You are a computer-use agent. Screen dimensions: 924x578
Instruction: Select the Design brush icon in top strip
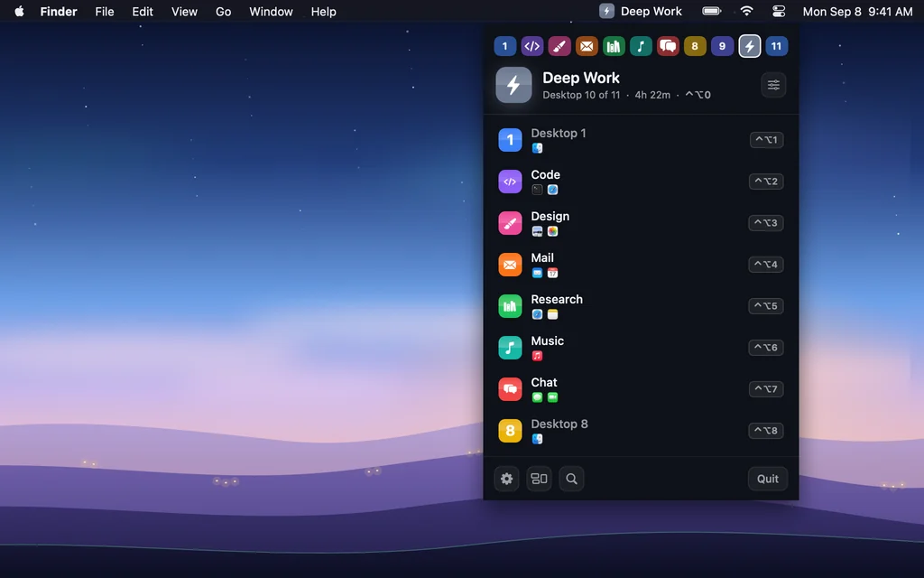tap(559, 46)
